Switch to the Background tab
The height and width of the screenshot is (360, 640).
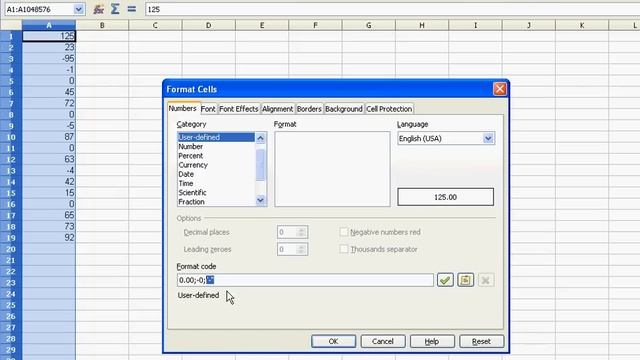[x=344, y=109]
